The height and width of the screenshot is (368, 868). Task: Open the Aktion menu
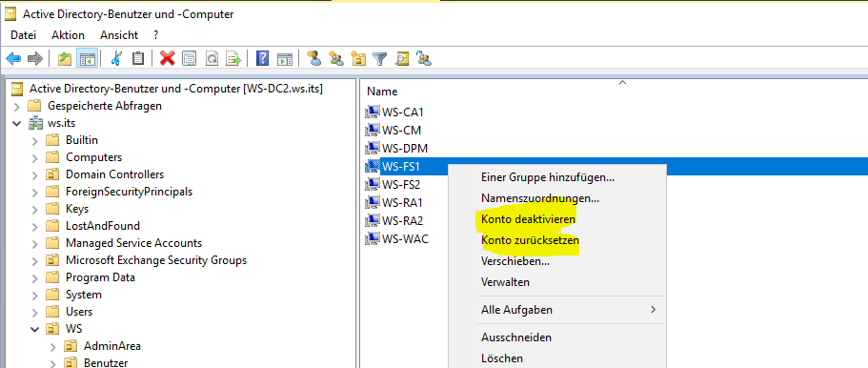point(68,35)
